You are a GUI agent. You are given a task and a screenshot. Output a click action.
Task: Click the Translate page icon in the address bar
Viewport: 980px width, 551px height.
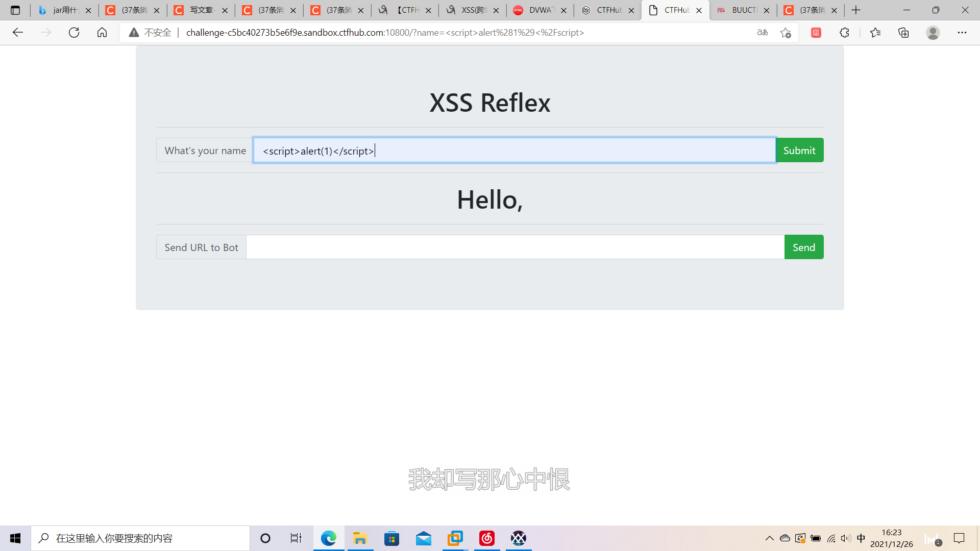(763, 32)
